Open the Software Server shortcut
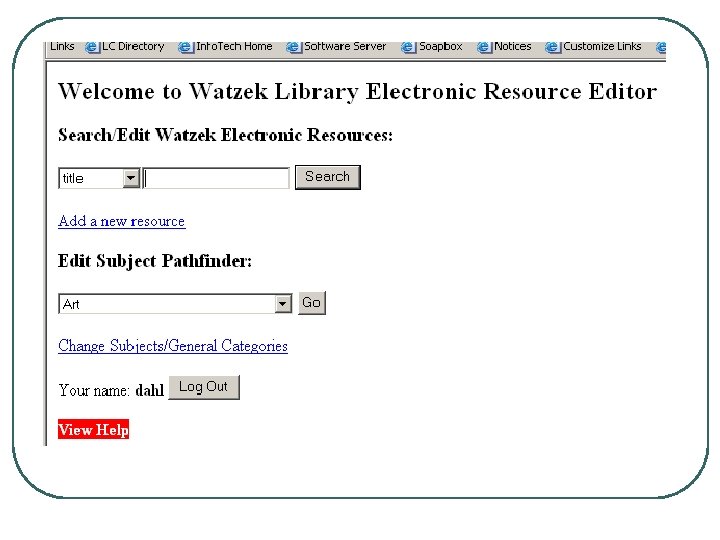The height and width of the screenshot is (540, 720). pyautogui.click(x=337, y=46)
